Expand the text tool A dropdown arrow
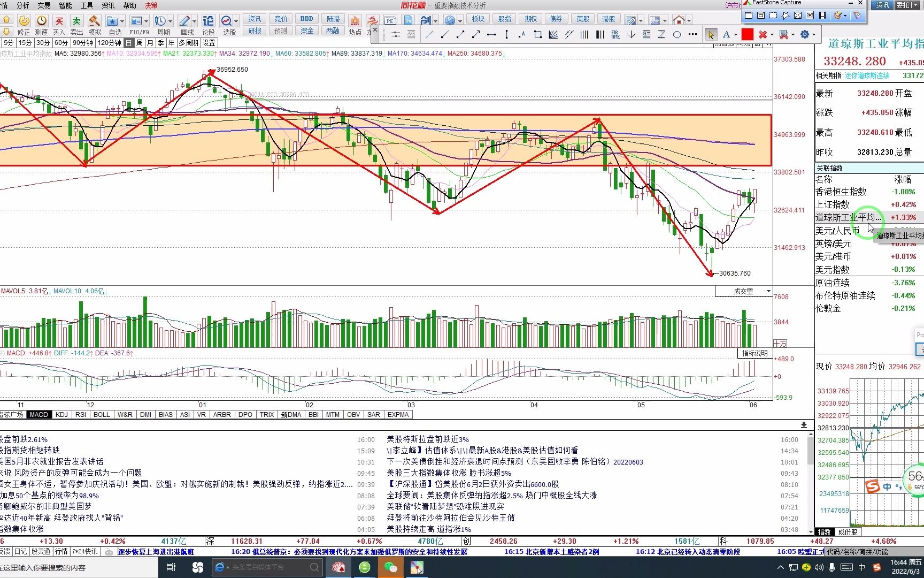Screen dimensions: 924x578 (736, 35)
